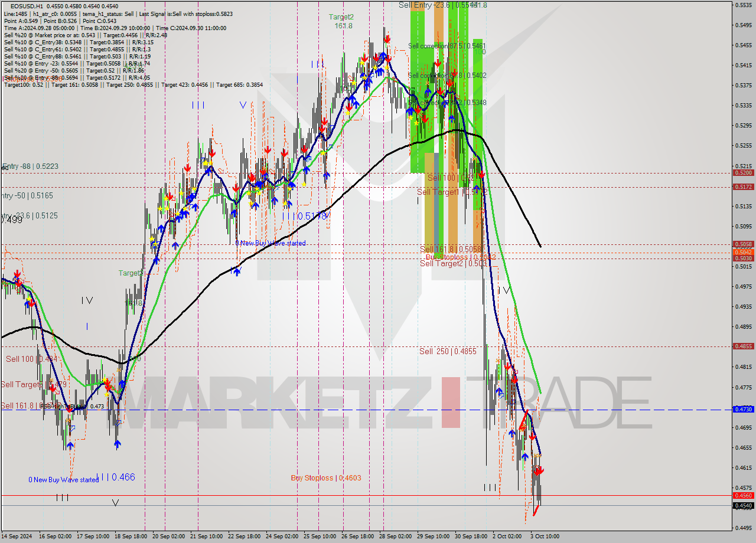
Task: Click the red 0.5058 price tag
Action: (743, 244)
